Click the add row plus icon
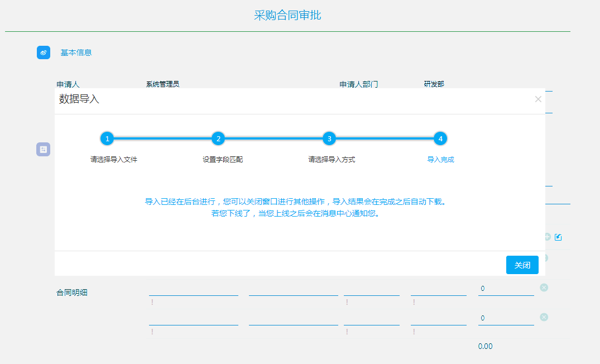Image resolution: width=600 pixels, height=364 pixels. pos(547,237)
